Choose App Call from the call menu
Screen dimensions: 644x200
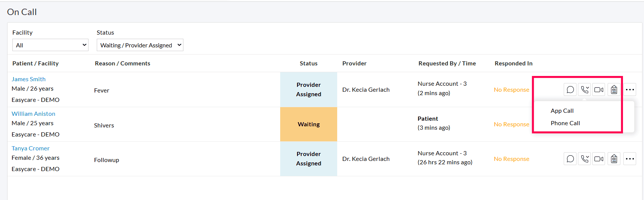coord(562,111)
